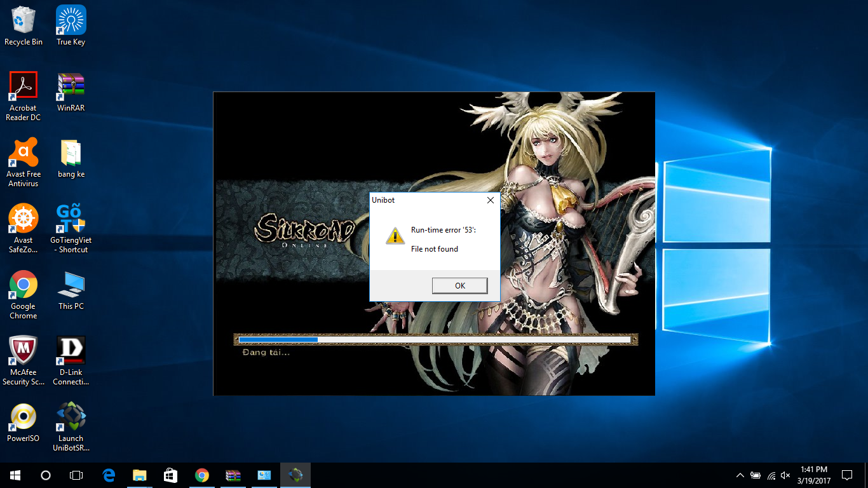Click the Silkroad loading progress bar

click(435, 340)
